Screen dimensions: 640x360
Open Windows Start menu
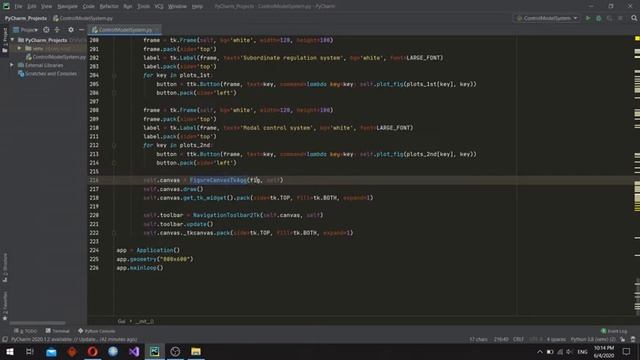point(9,351)
